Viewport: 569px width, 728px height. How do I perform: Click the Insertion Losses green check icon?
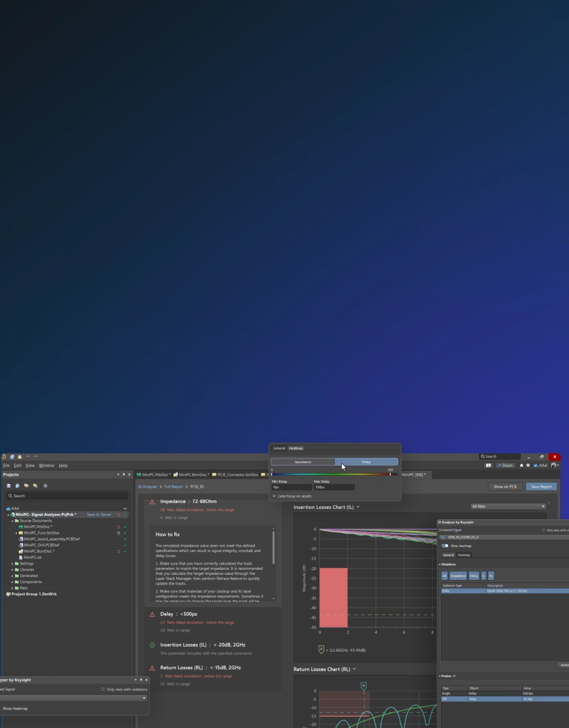(x=152, y=645)
